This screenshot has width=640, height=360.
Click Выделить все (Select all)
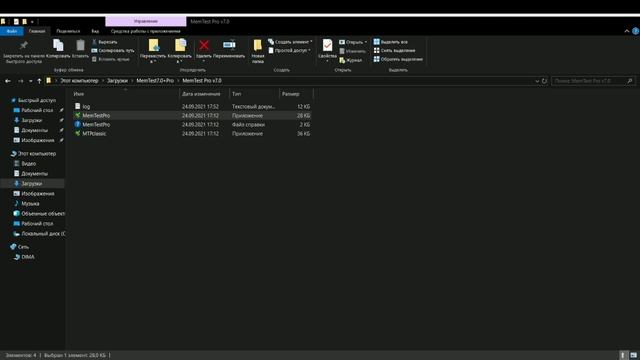click(x=391, y=42)
